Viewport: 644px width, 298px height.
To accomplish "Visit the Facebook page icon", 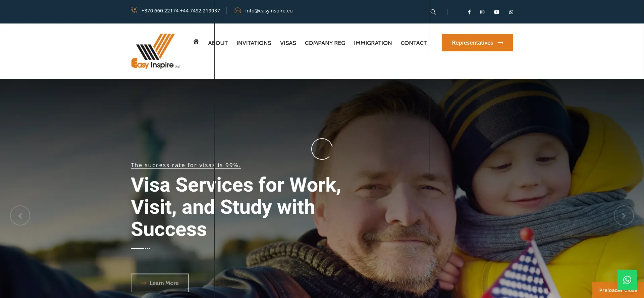I will (469, 12).
